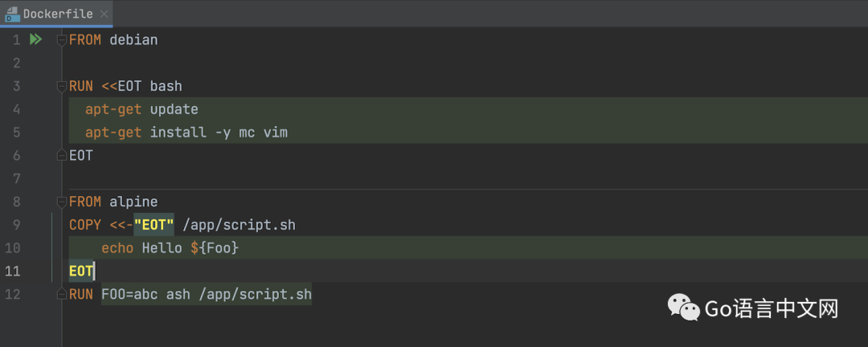Screen dimensions: 868x347
Task: Click the ${Foo} variable on line 10
Action: pyautogui.click(x=215, y=248)
